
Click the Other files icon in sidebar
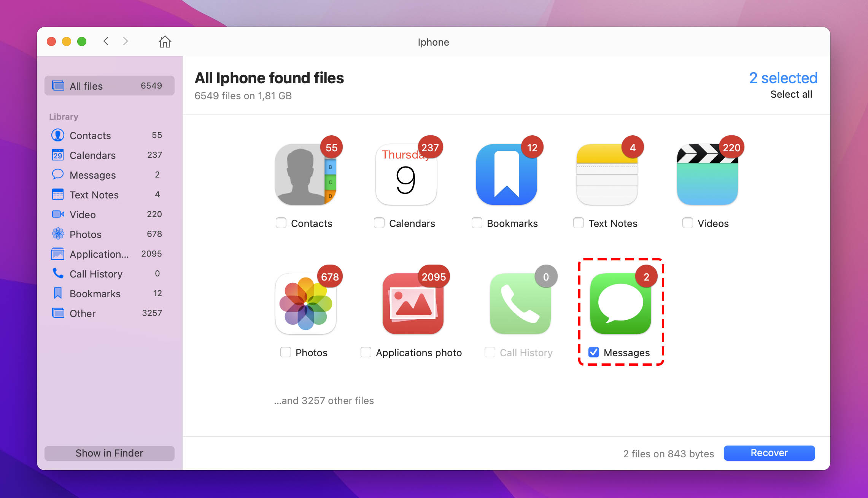58,313
